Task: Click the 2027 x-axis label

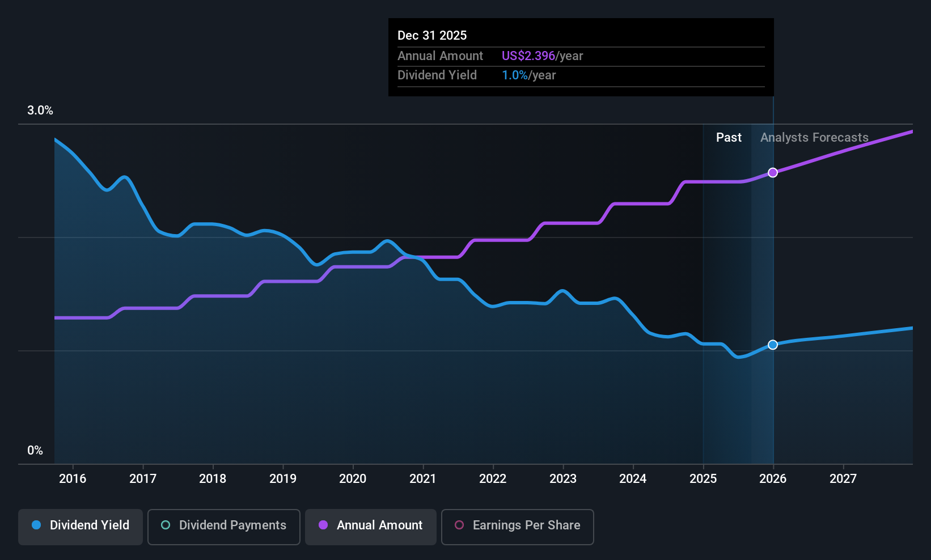Action: [843, 478]
